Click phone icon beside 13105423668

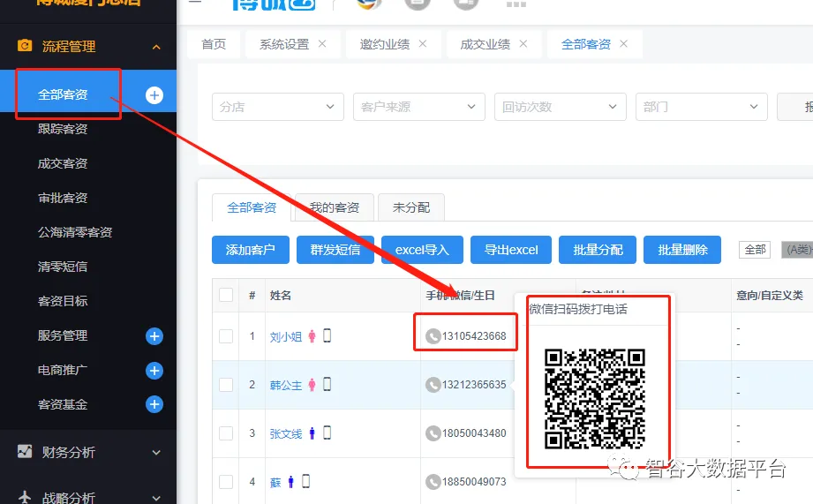433,336
